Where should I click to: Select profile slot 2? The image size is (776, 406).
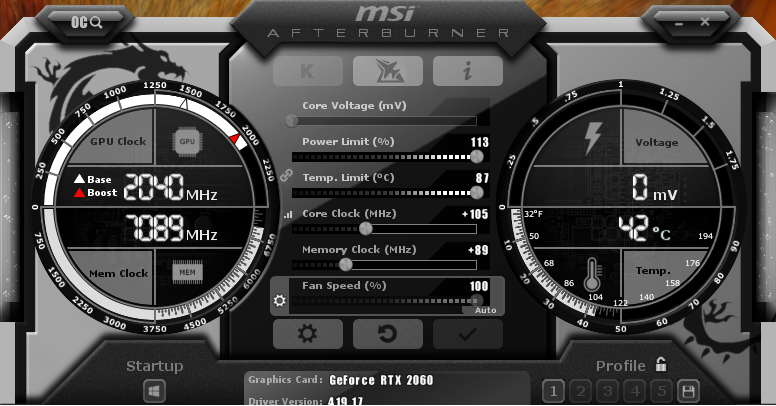point(581,391)
